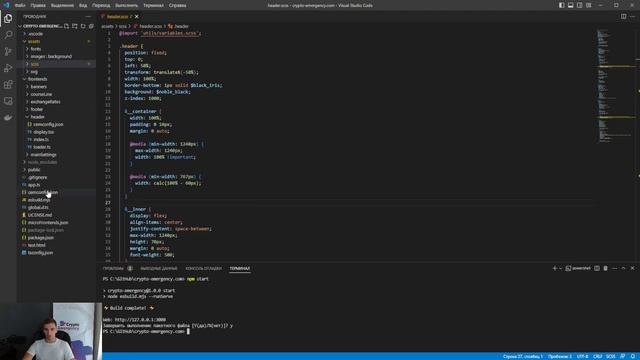This screenshot has height=360, width=640.
Task: Add a new terminal with plus icon
Action: (554, 268)
